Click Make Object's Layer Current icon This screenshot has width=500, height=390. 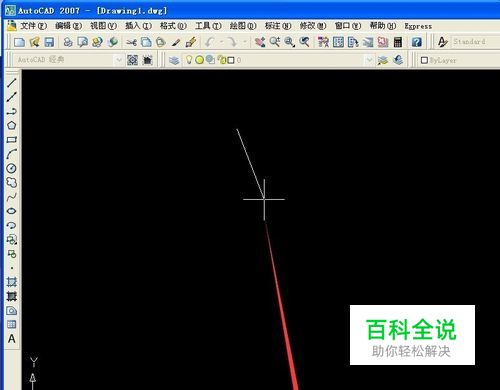[x=383, y=60]
